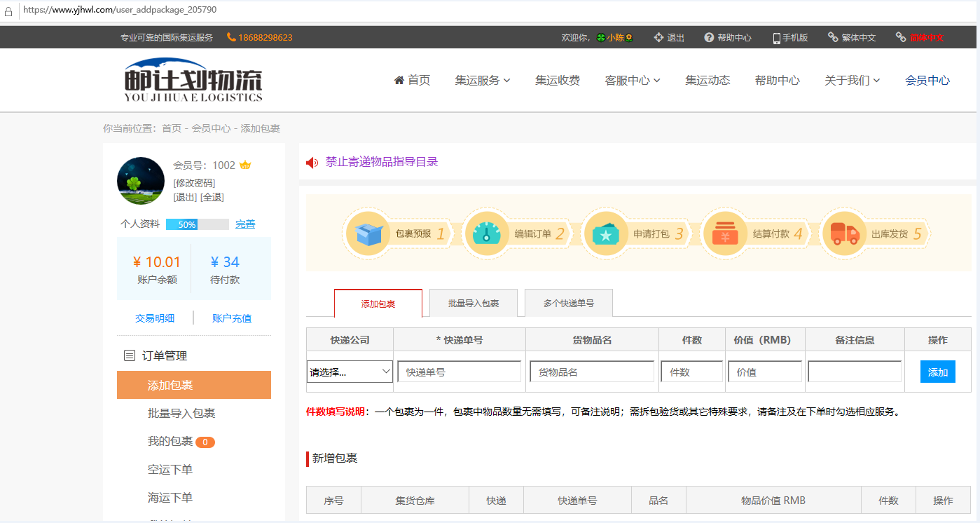Click the wallet 结算付款 step icon
Screen dimensions: 980x523
(725, 233)
